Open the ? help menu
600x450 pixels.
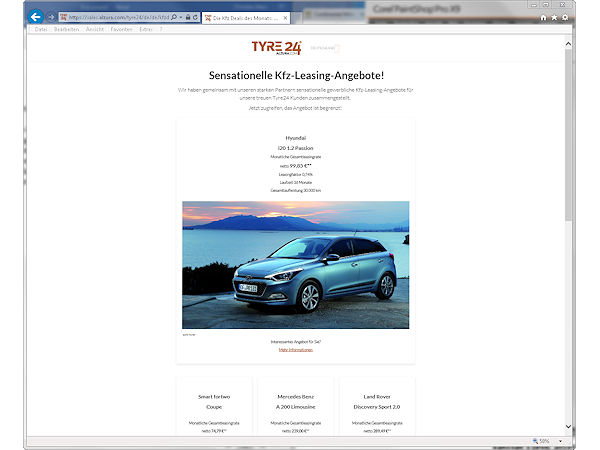point(161,29)
